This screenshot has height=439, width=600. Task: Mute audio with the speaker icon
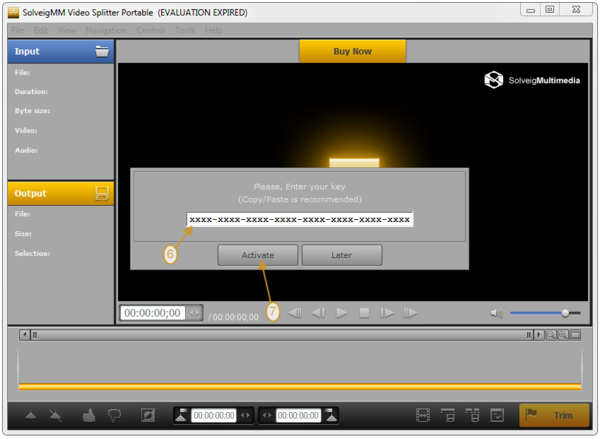click(x=497, y=313)
